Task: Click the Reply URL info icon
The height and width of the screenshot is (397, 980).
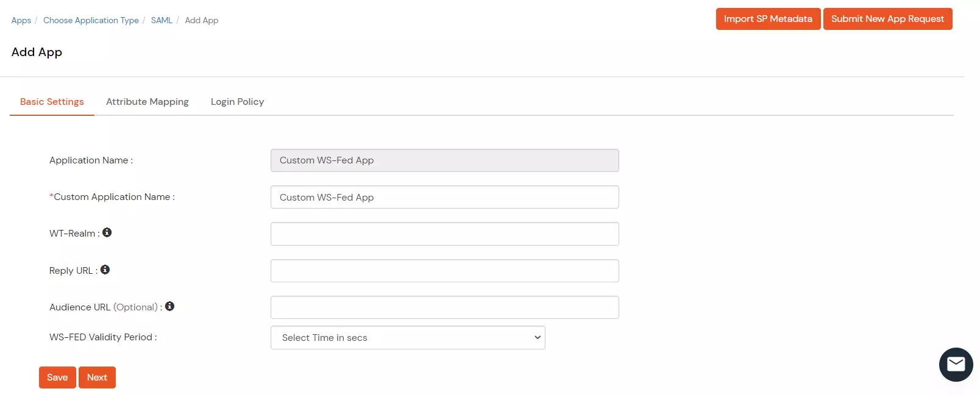Action: click(105, 270)
